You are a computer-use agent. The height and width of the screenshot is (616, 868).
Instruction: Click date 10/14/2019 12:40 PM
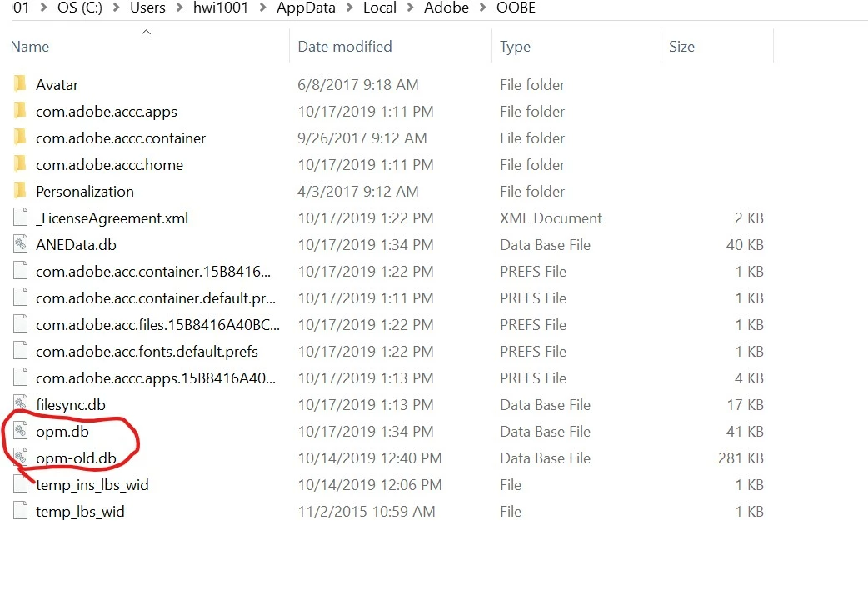369,458
